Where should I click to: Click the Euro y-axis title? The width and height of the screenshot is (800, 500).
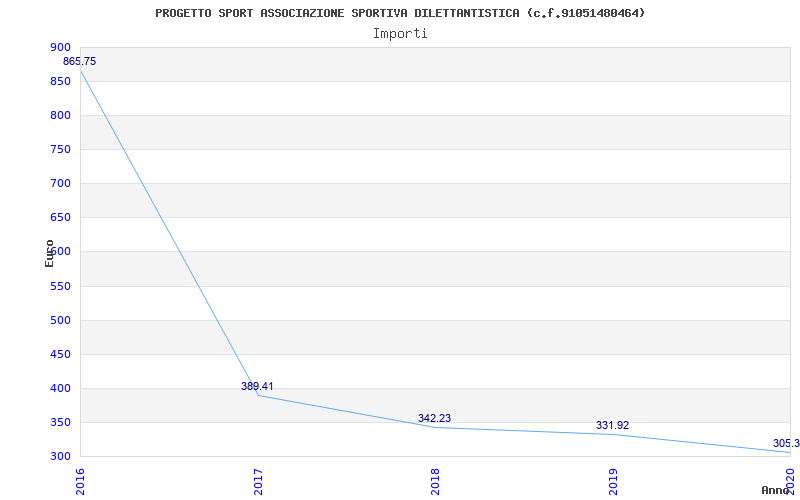[x=49, y=253]
